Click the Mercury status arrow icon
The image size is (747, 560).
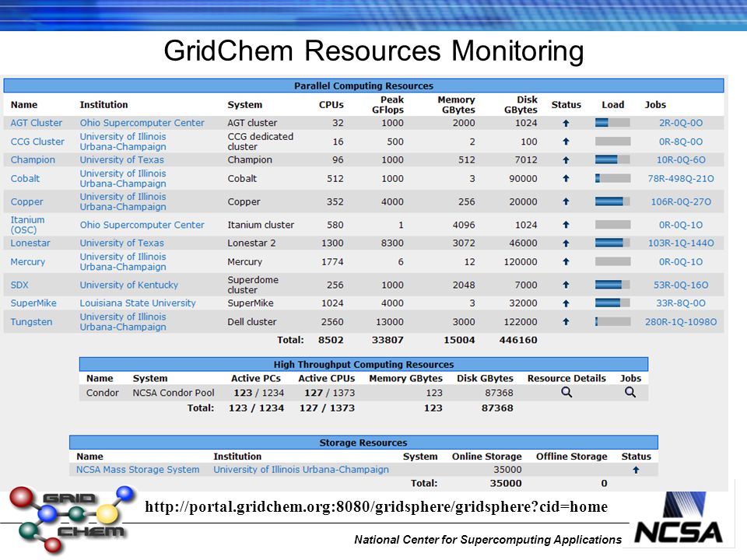coord(566,261)
